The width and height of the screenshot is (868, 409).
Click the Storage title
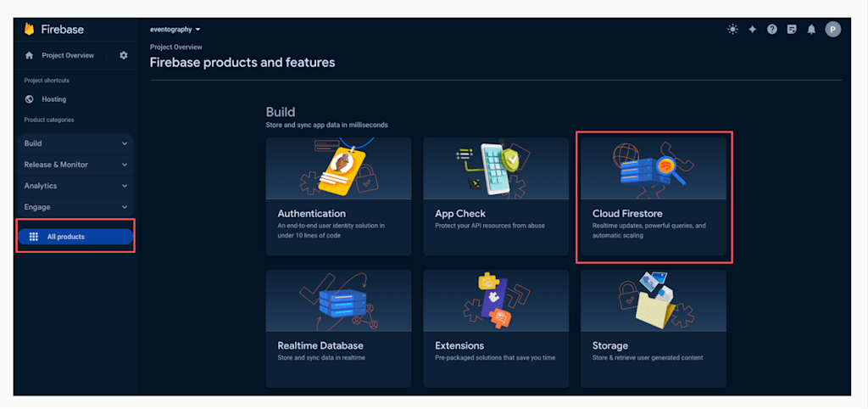tap(610, 346)
